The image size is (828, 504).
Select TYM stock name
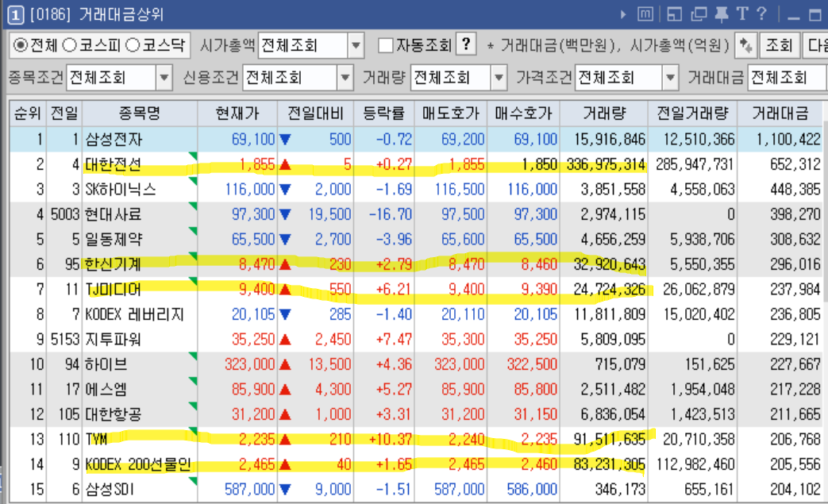pos(96,439)
